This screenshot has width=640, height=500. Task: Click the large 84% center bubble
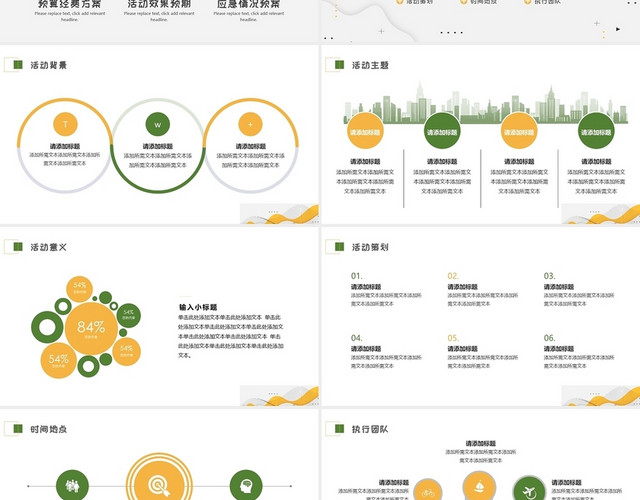91,328
